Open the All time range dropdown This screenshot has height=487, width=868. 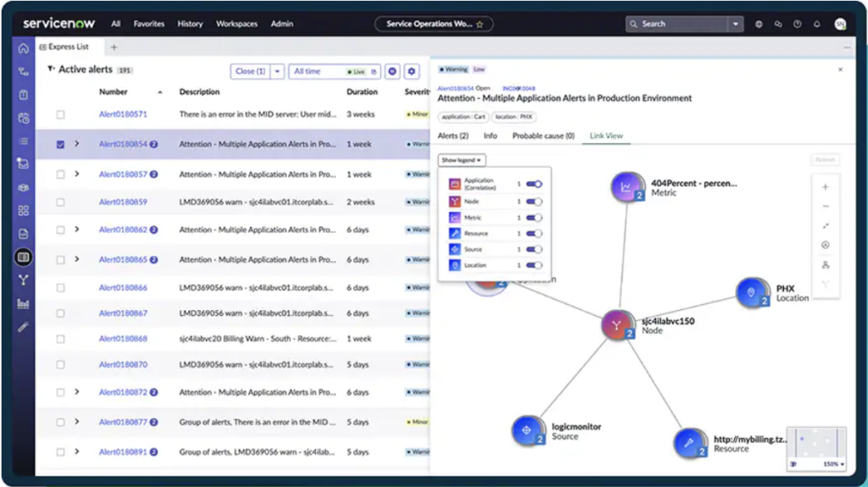click(334, 71)
